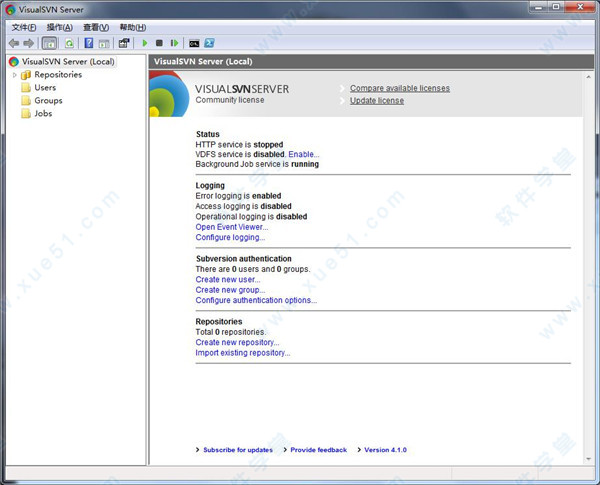Click scrollbar up arrow in right pane
600x485 pixels.
point(589,77)
